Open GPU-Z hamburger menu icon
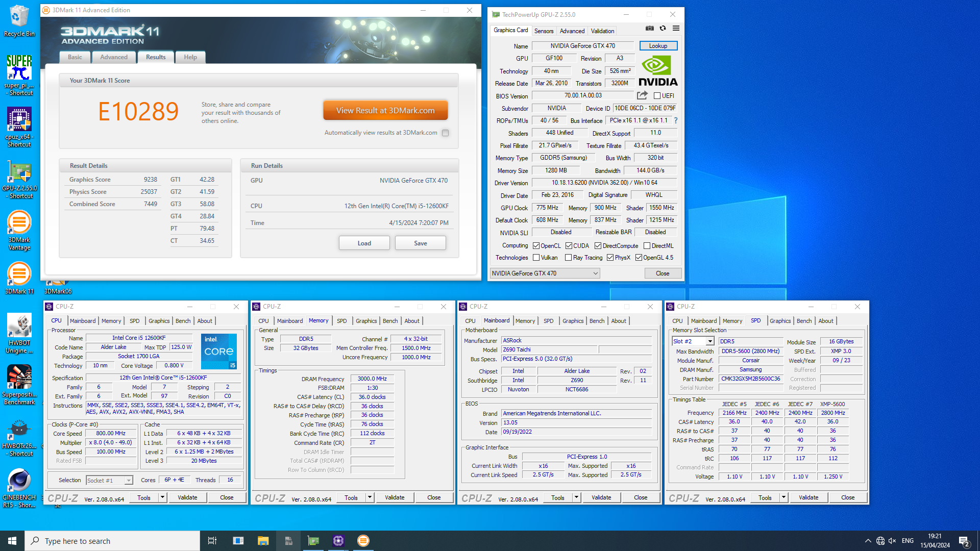The image size is (980, 551). click(x=676, y=28)
